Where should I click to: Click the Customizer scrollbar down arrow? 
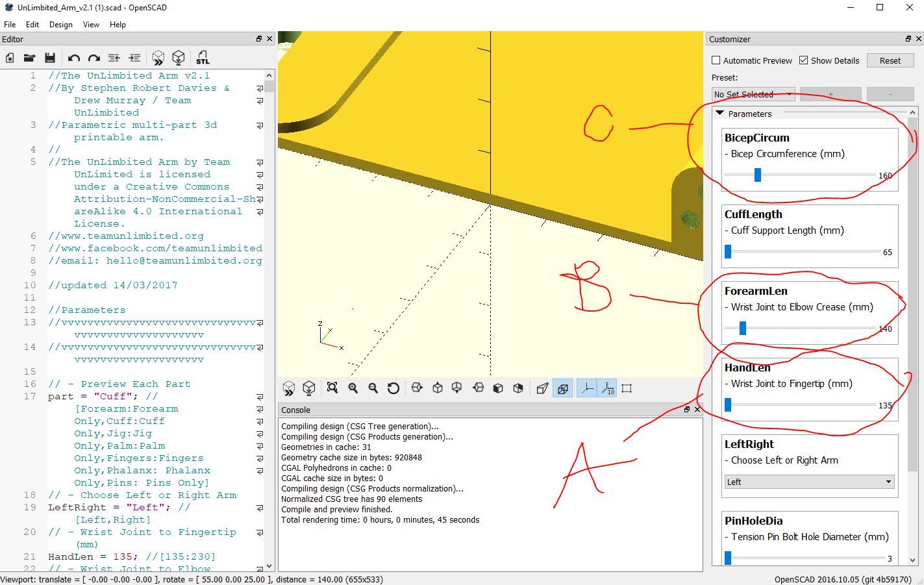[x=912, y=560]
